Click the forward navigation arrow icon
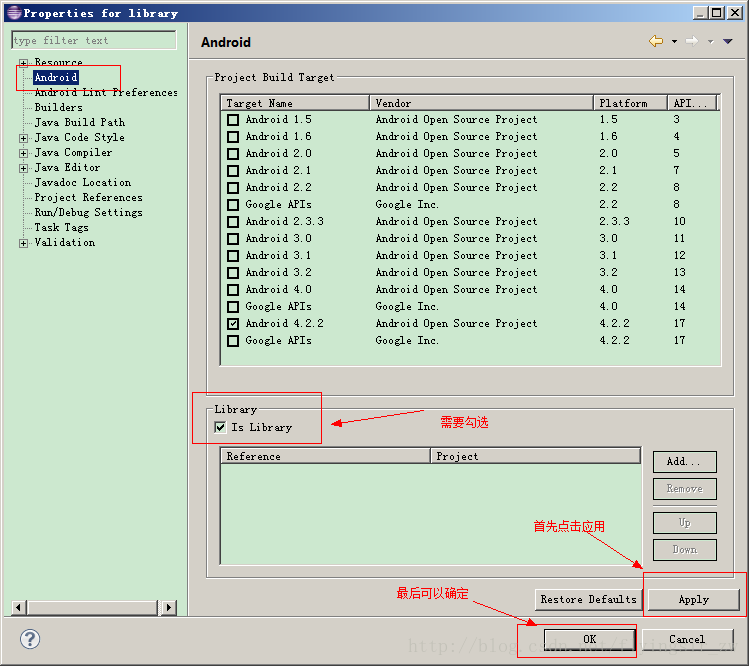The width and height of the screenshot is (749, 666). point(692,41)
